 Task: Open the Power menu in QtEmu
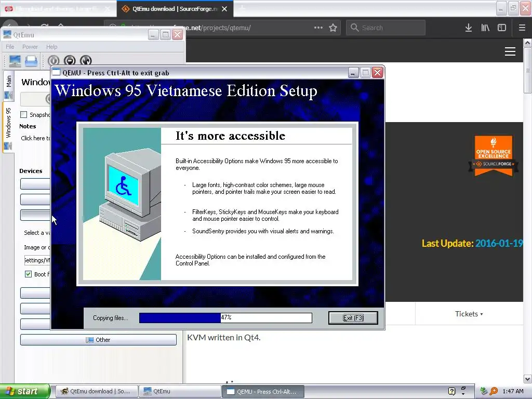pos(30,47)
